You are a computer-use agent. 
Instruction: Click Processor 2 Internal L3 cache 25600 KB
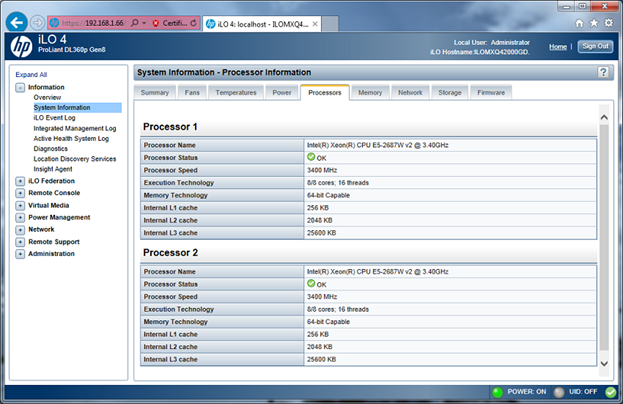321,360
